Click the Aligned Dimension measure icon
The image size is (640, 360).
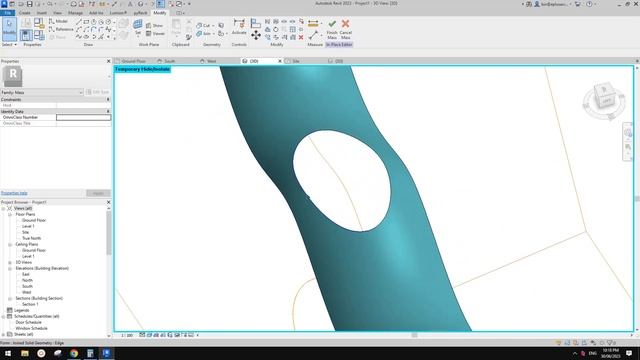click(313, 24)
